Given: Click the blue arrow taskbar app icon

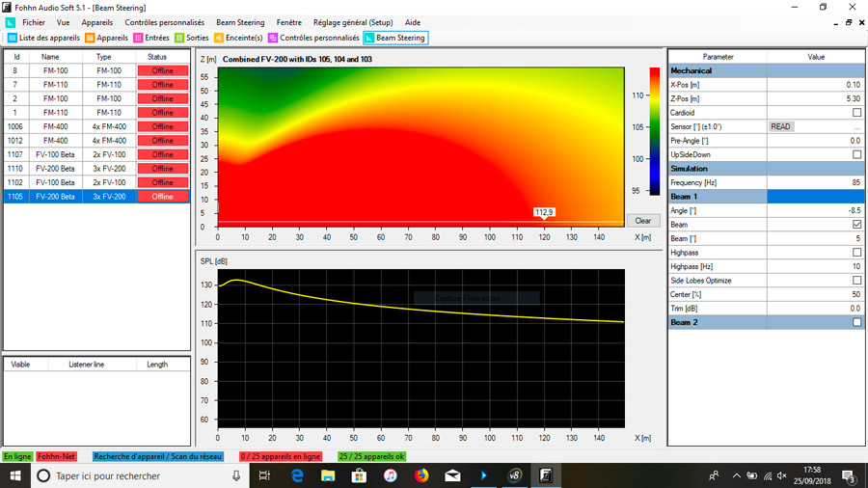Looking at the screenshot, I should (483, 475).
